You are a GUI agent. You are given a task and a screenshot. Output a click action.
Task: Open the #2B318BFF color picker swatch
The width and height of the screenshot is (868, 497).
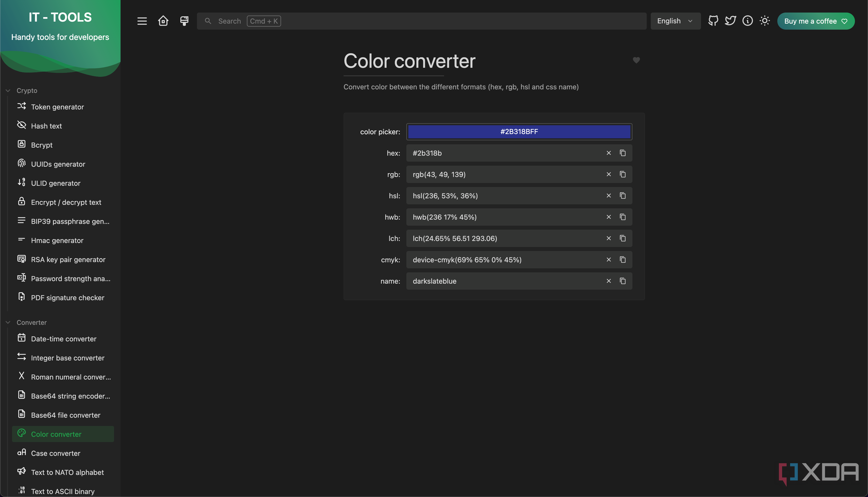(x=519, y=132)
